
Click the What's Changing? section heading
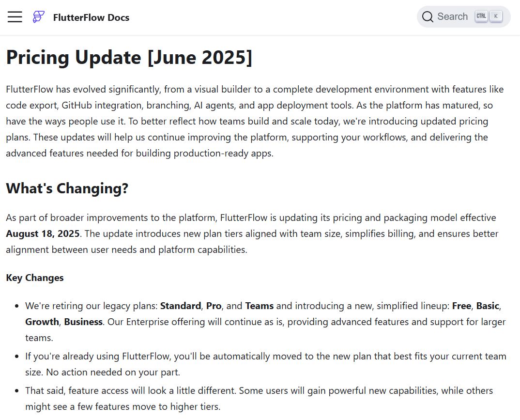click(x=67, y=188)
